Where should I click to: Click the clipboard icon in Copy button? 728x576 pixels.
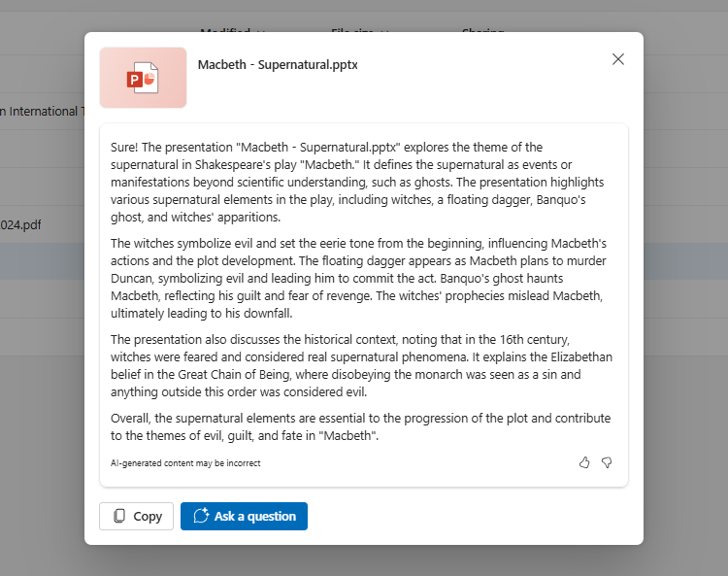(119, 516)
